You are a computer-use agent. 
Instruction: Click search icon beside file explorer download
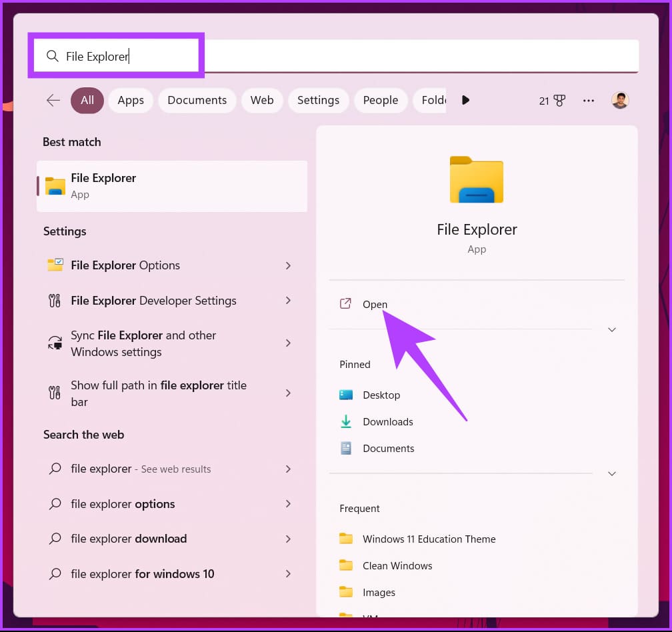(x=55, y=539)
